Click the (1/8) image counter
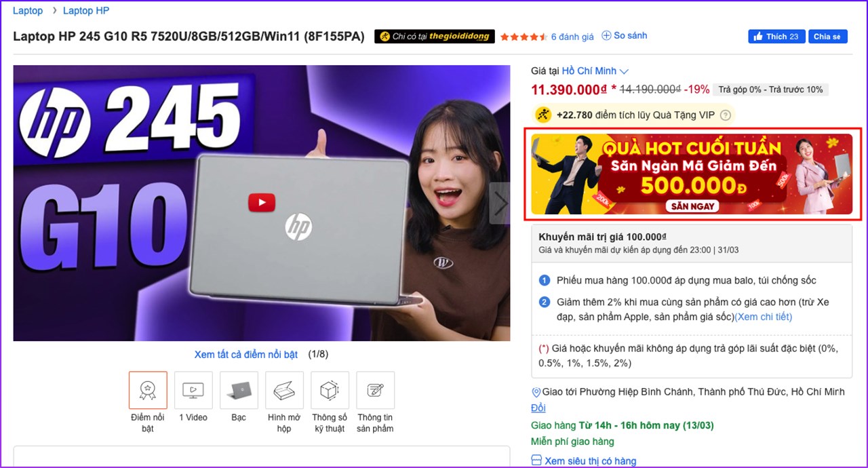Screen dimensions: 868x468 (x=318, y=355)
